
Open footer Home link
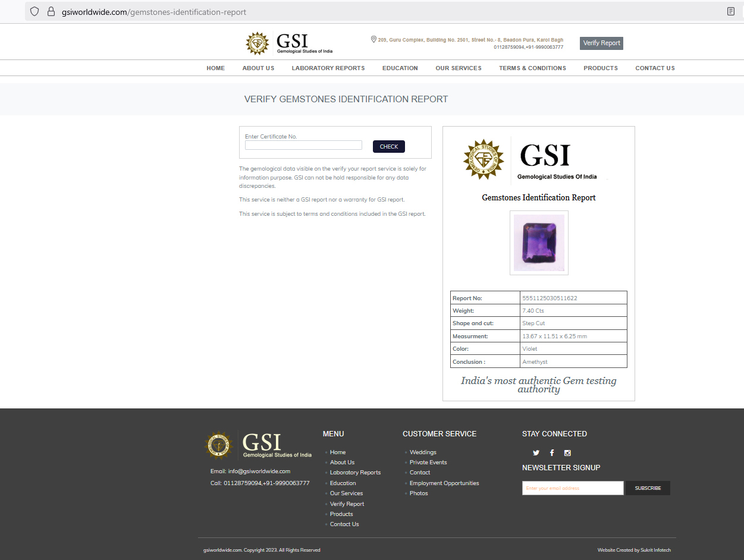click(338, 452)
